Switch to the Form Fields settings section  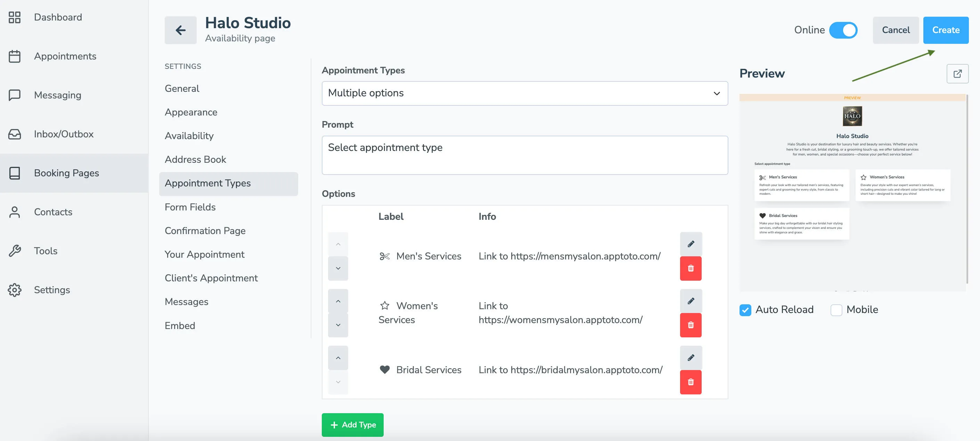190,207
